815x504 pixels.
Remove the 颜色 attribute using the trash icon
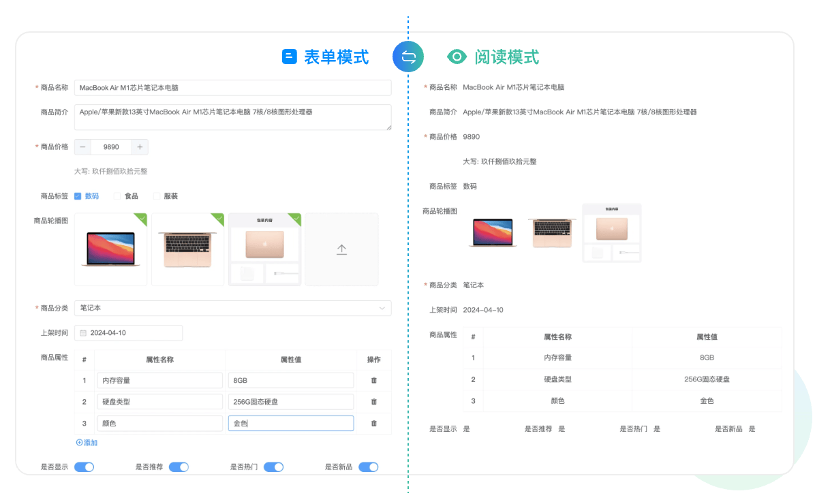374,423
